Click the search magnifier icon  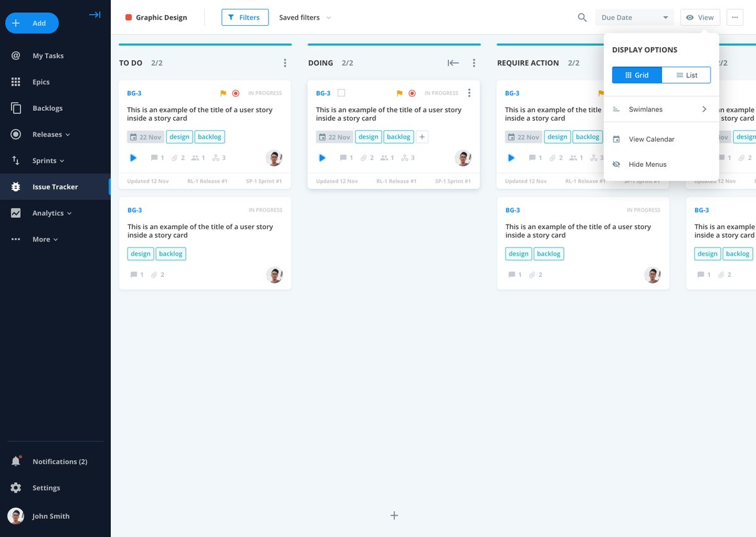click(x=581, y=18)
